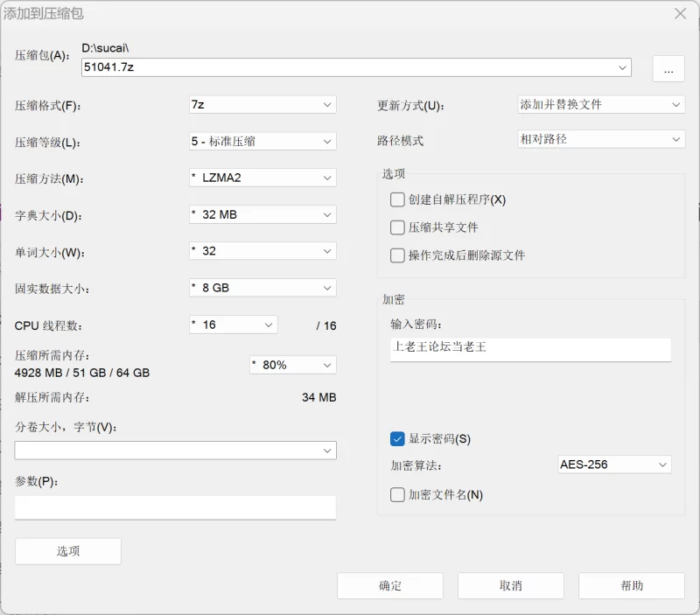
Task: Open the update mode dropdown
Action: click(x=601, y=105)
